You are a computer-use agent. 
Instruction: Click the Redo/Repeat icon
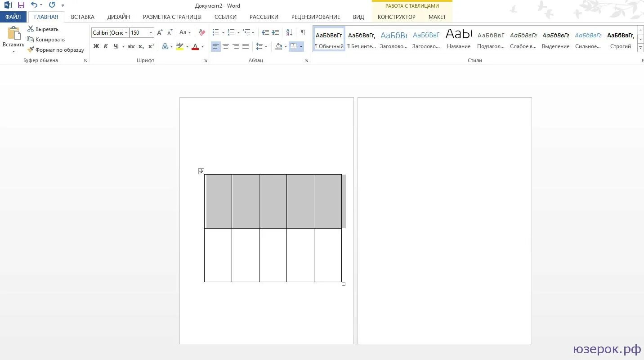[52, 5]
